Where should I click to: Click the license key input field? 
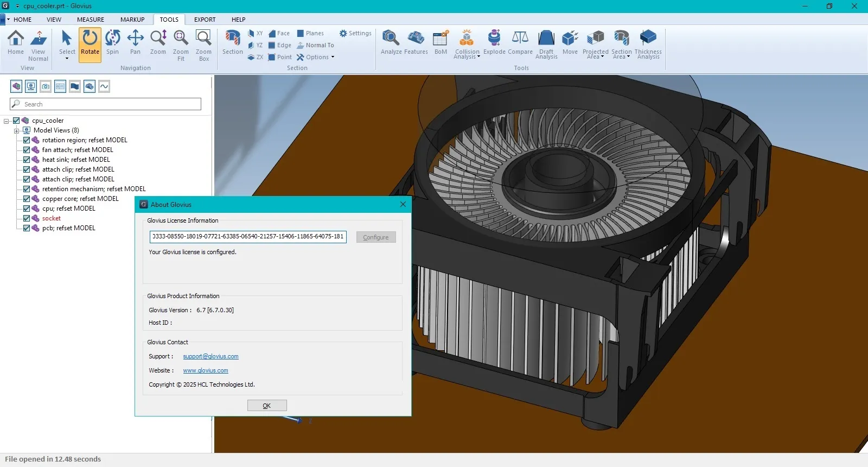coord(247,237)
